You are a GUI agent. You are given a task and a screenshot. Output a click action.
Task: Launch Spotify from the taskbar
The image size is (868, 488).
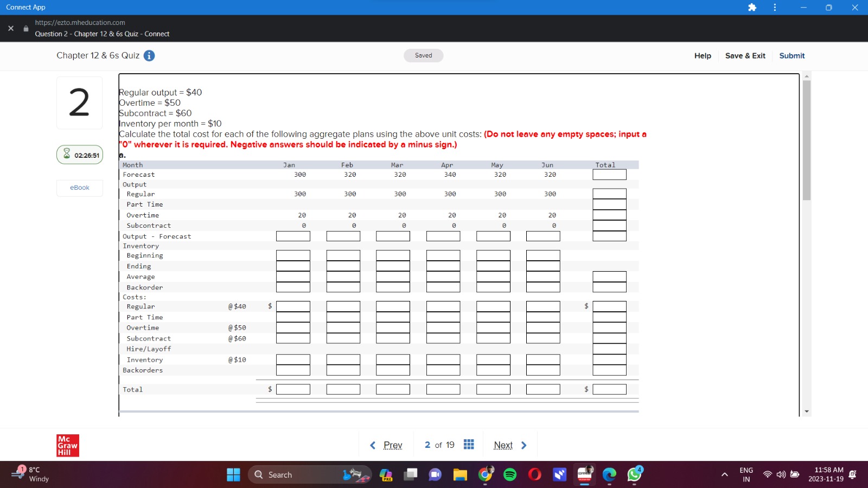(x=510, y=475)
